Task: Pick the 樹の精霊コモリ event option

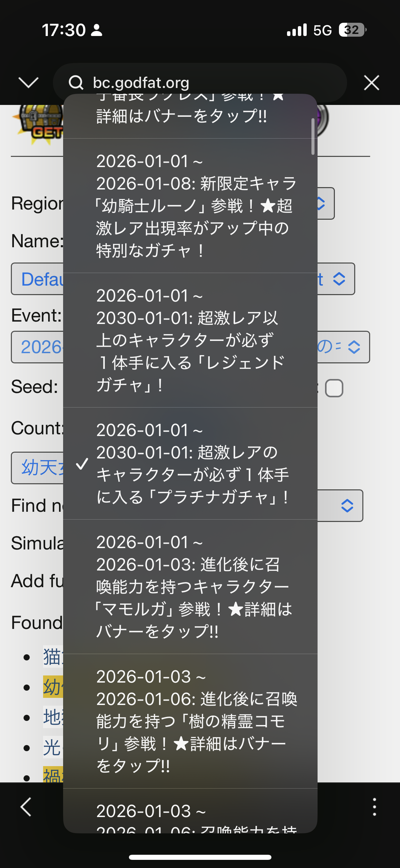Action: [196, 721]
